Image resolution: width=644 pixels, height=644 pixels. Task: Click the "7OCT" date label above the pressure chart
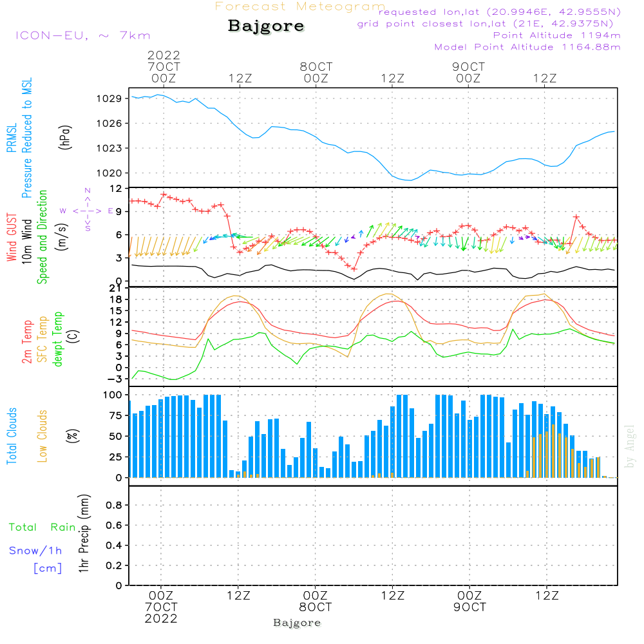164,66
